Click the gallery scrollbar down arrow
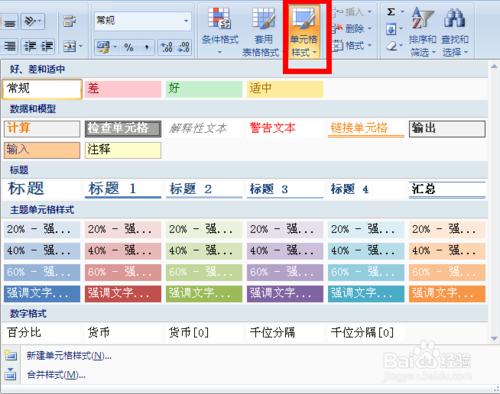This screenshot has width=500, height=394. 494,339
